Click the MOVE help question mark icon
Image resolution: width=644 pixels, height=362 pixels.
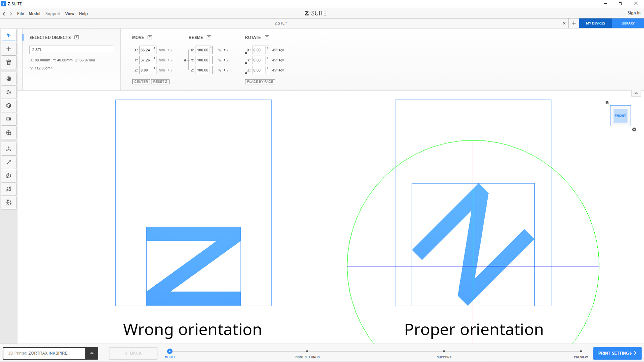coord(150,37)
